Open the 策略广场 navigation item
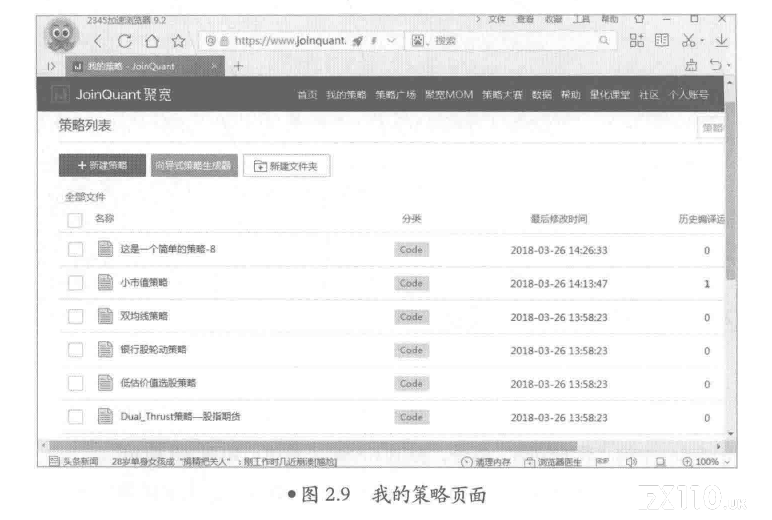The image size is (772, 520). (396, 95)
